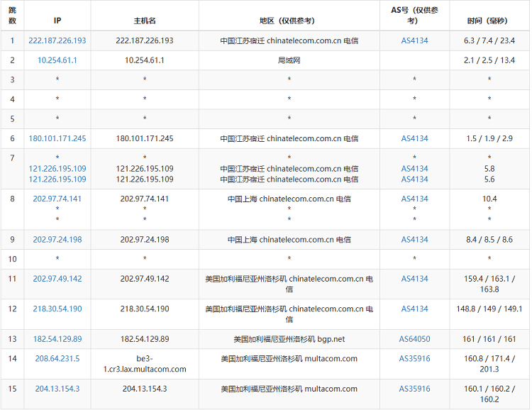Screen dimensions: 532x410
Task: Open AS35916 link in hop 14 row
Action: (415, 359)
